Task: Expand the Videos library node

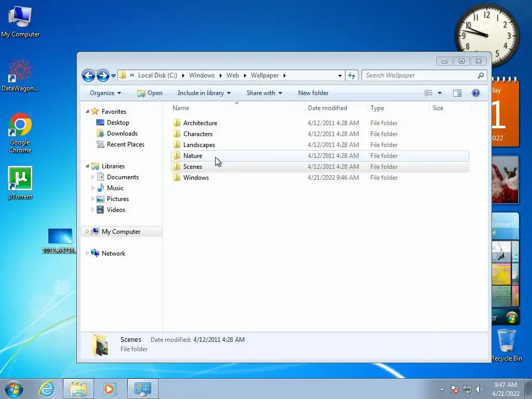Action: click(x=92, y=210)
